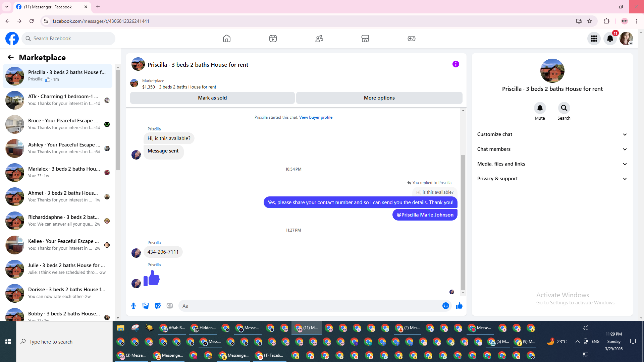Open the Aftab B... Chrome taskbar window

[172, 328]
